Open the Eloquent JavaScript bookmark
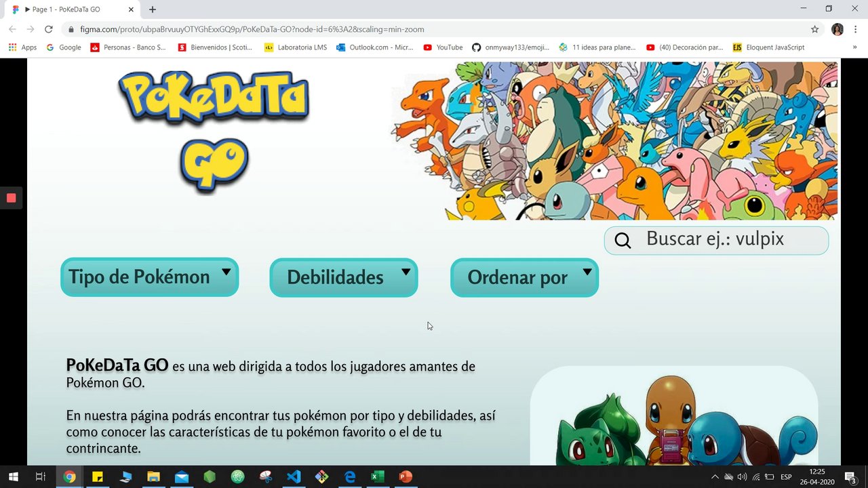Viewport: 868px width, 488px height. [769, 47]
